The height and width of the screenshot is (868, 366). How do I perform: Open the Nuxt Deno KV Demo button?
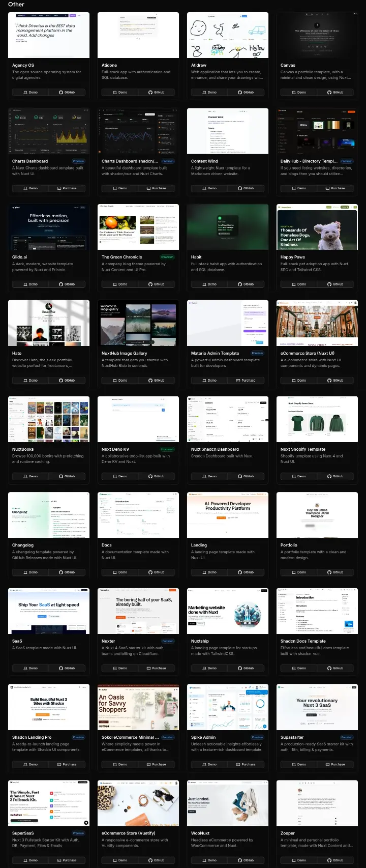click(120, 476)
